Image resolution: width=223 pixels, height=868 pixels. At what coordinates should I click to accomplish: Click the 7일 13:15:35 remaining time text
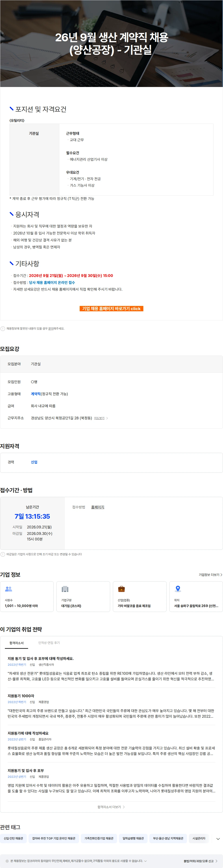click(32, 516)
